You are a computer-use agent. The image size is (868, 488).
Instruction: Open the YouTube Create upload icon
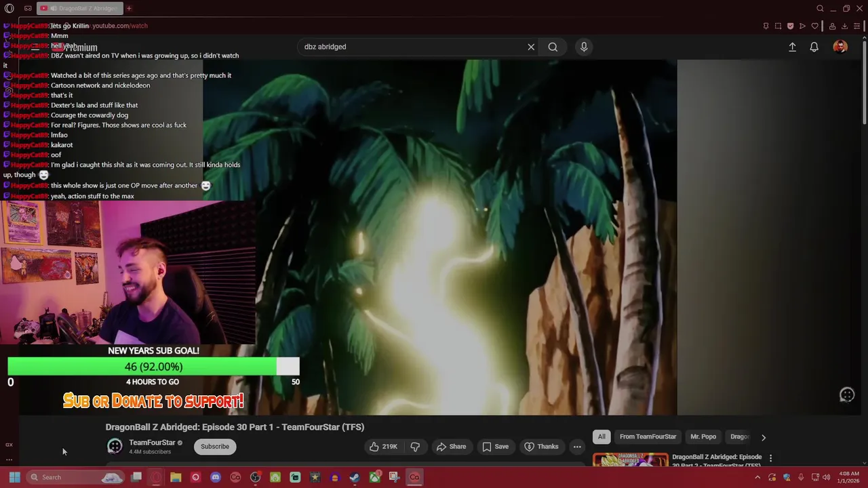pos(792,47)
